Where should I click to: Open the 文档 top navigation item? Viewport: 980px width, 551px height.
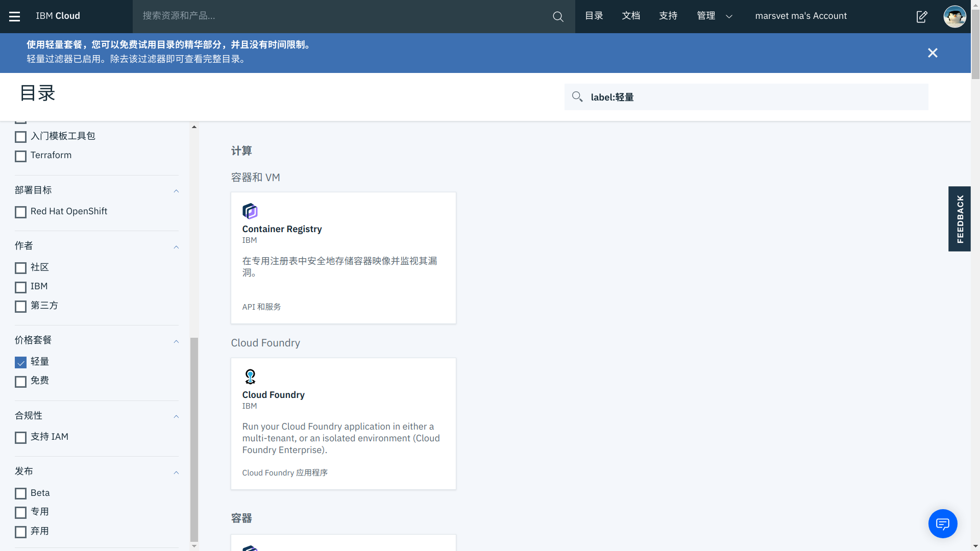[x=631, y=16]
